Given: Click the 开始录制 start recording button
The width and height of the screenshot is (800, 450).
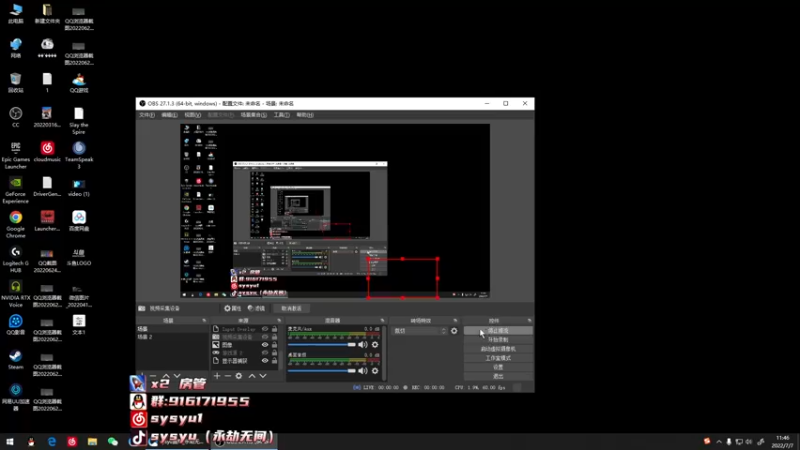Looking at the screenshot, I should [x=498, y=340].
